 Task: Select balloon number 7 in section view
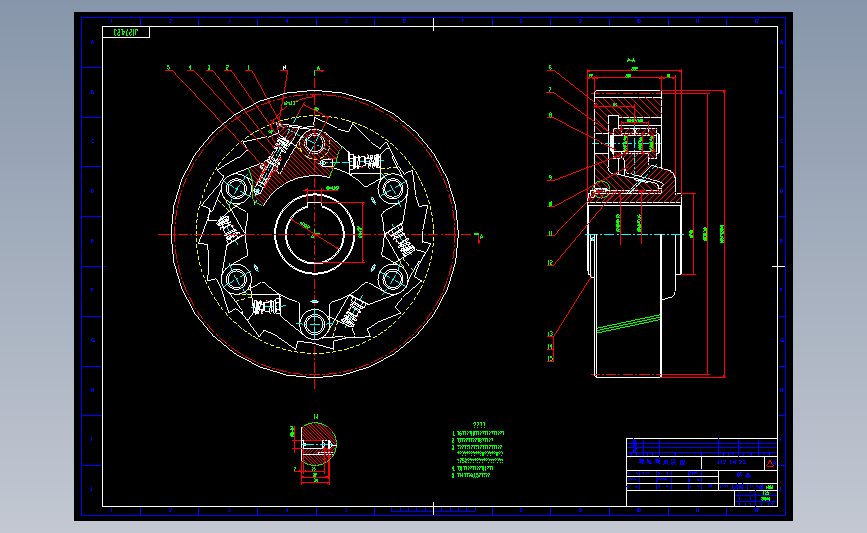coord(550,90)
